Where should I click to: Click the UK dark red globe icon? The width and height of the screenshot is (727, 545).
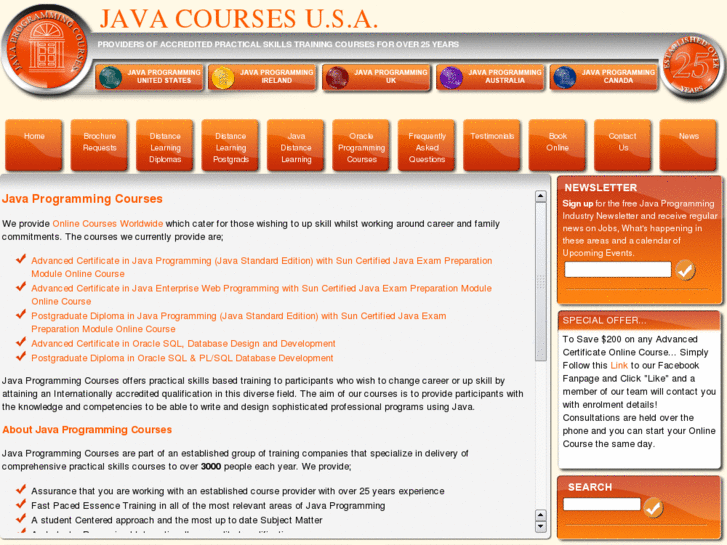(x=337, y=77)
